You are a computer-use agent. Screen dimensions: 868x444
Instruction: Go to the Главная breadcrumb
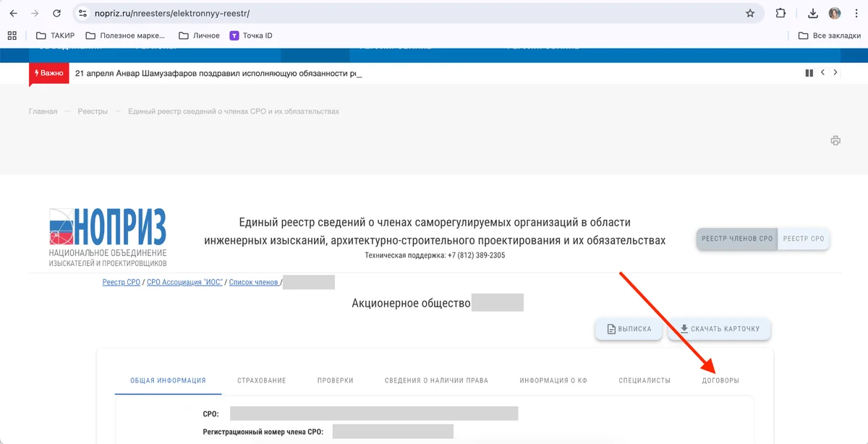[x=43, y=111]
